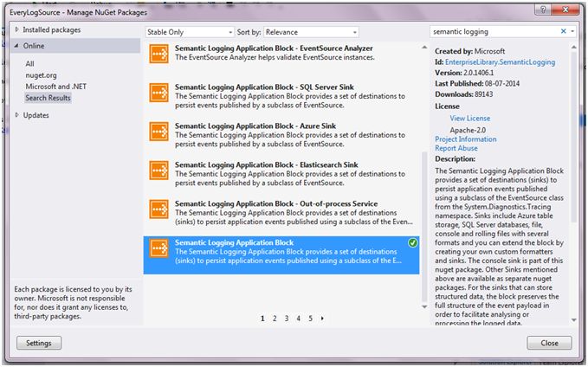
Task: Click the Settings button
Action: [x=39, y=343]
